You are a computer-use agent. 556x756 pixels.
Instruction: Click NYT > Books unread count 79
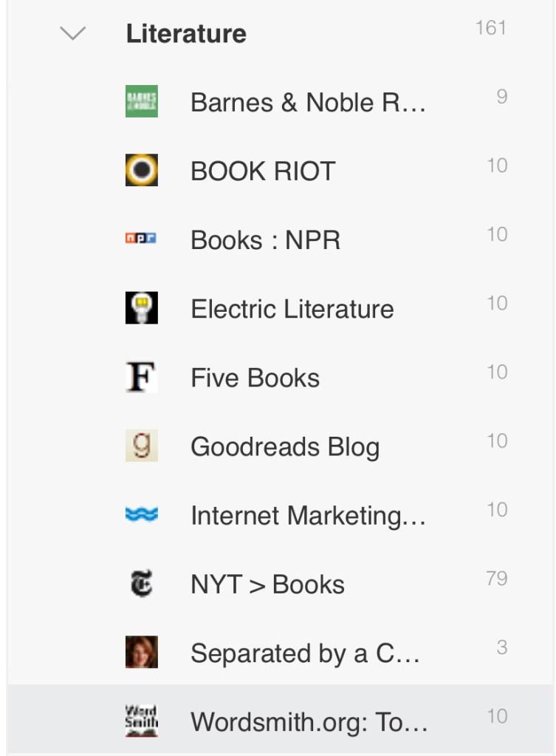point(496,578)
